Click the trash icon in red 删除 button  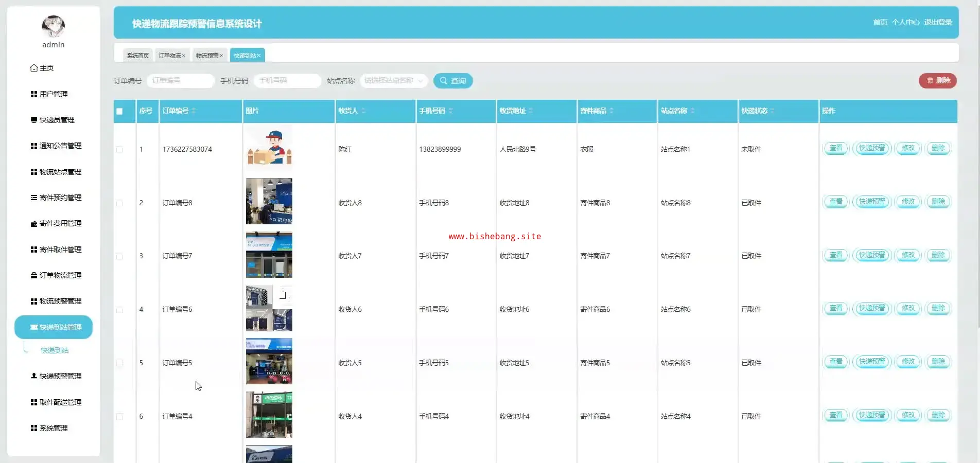(930, 81)
